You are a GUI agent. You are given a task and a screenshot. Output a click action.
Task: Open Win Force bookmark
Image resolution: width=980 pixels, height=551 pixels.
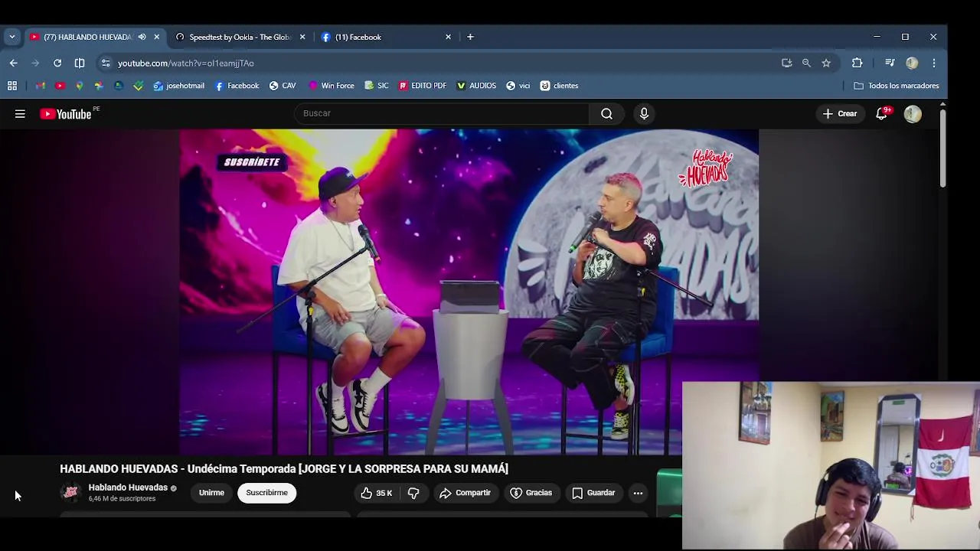pyautogui.click(x=331, y=86)
